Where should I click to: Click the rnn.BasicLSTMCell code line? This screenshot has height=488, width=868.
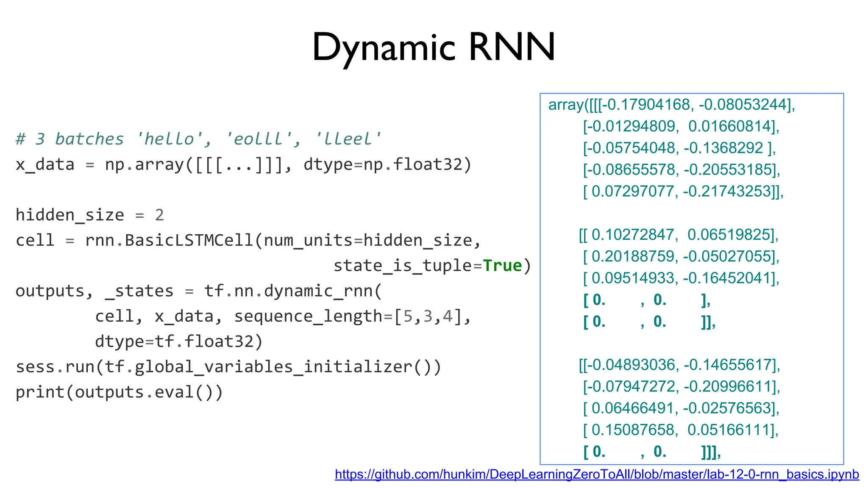(x=248, y=240)
